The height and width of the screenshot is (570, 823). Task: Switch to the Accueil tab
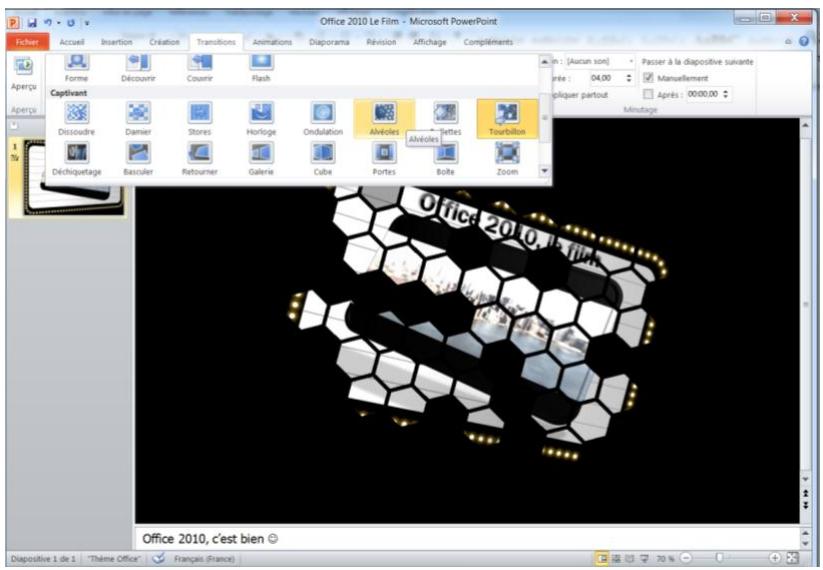[x=72, y=41]
